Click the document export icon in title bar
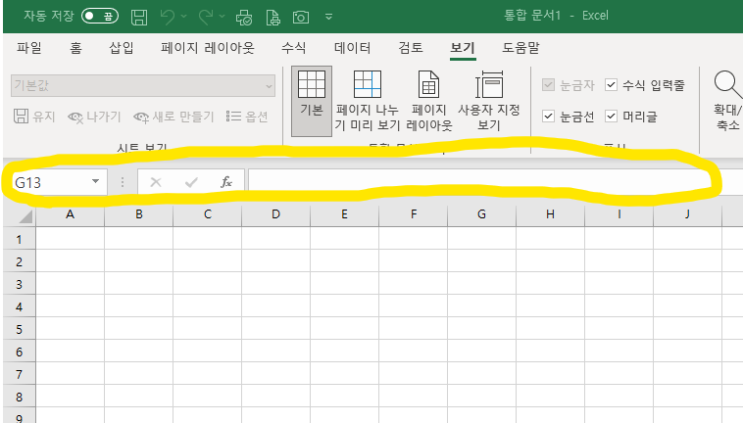 pos(273,18)
